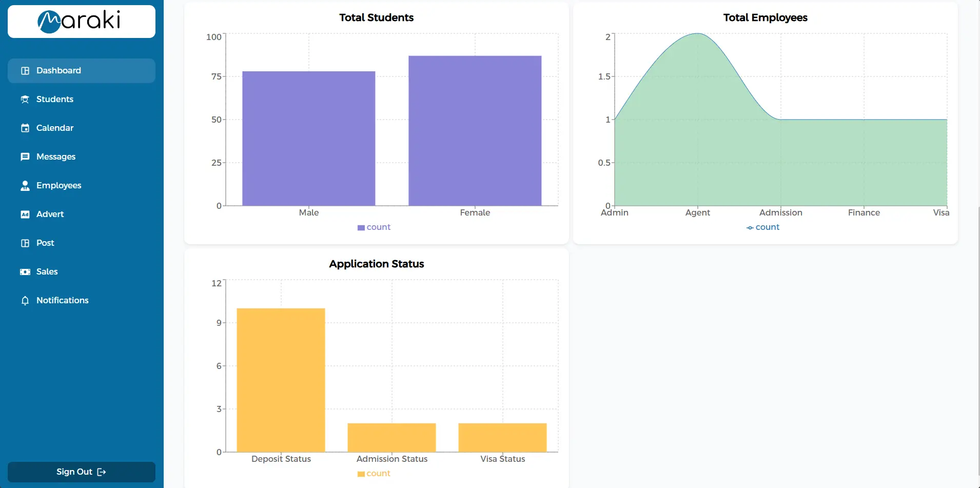Click the Calendar icon in sidebar
980x488 pixels.
(x=25, y=128)
